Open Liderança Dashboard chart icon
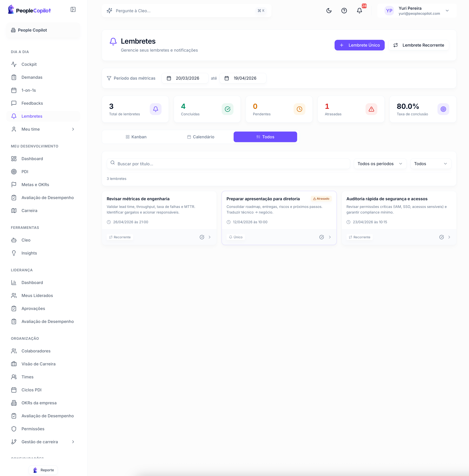Image resolution: width=469 pixels, height=476 pixels. point(43,283)
